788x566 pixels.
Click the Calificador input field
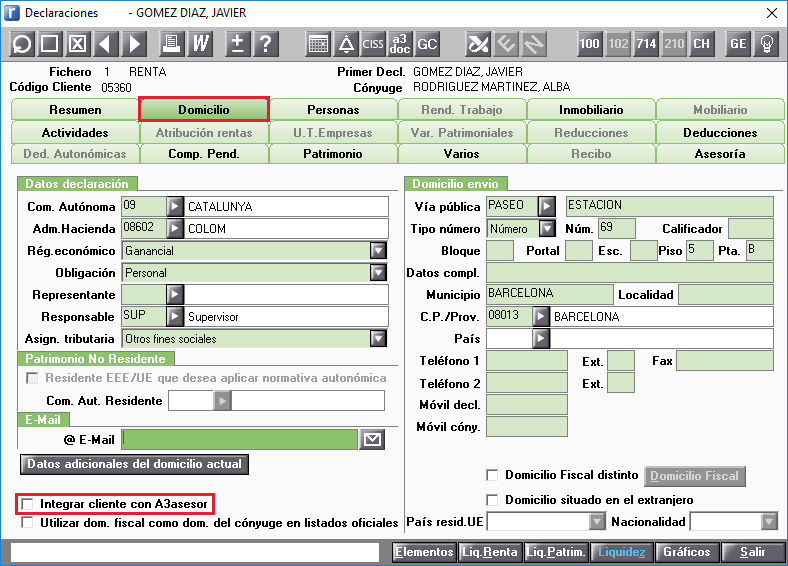[751, 229]
